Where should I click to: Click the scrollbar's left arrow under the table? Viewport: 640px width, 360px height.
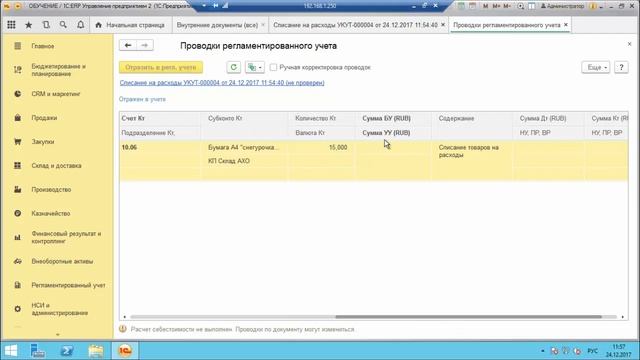124,317
